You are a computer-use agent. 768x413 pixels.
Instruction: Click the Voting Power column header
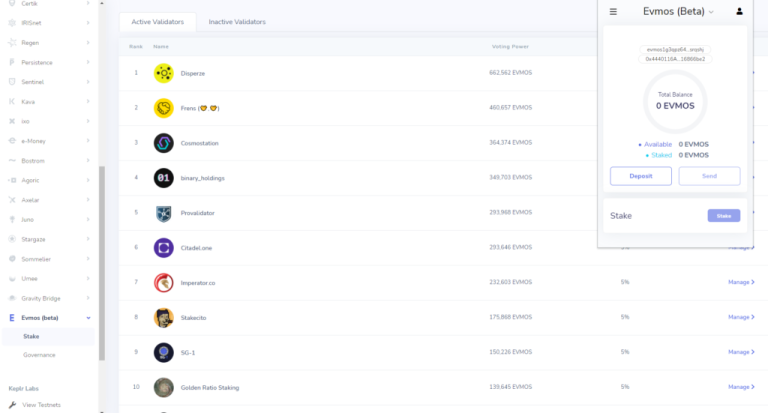[x=510, y=47]
